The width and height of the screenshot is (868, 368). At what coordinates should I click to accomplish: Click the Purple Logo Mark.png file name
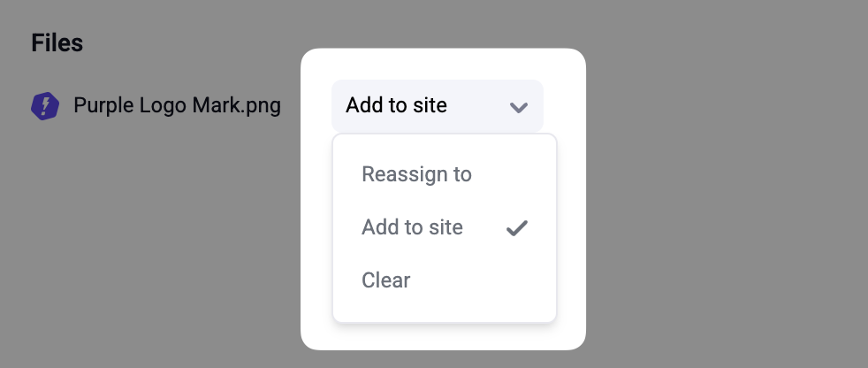click(x=177, y=106)
